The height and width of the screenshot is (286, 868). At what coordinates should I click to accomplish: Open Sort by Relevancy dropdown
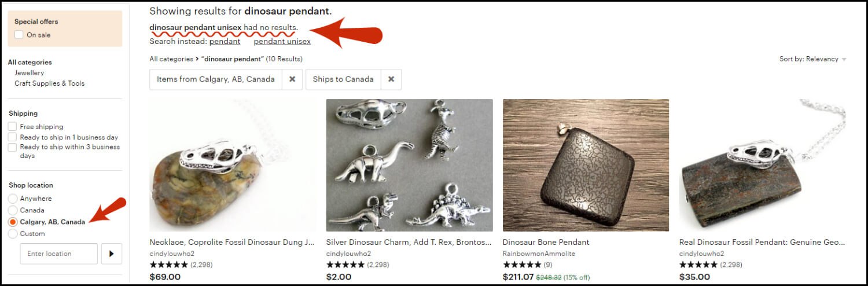(813, 59)
